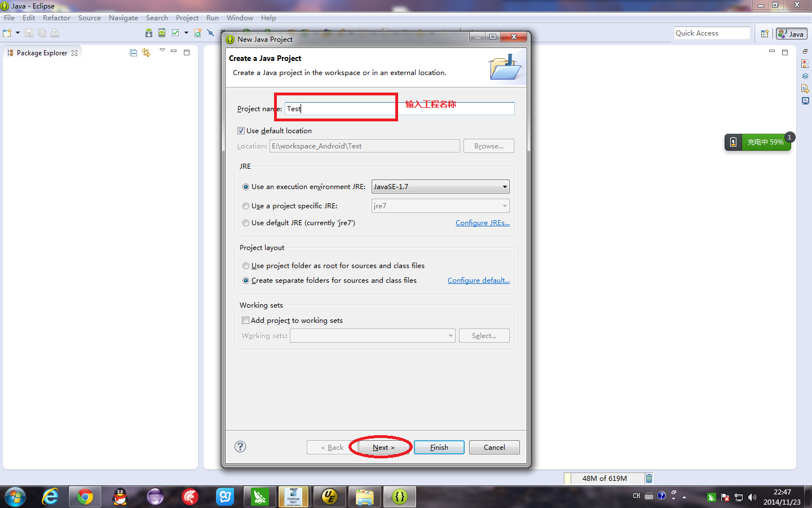The width and height of the screenshot is (812, 508).
Task: Minimize the editor area
Action: [x=772, y=51]
